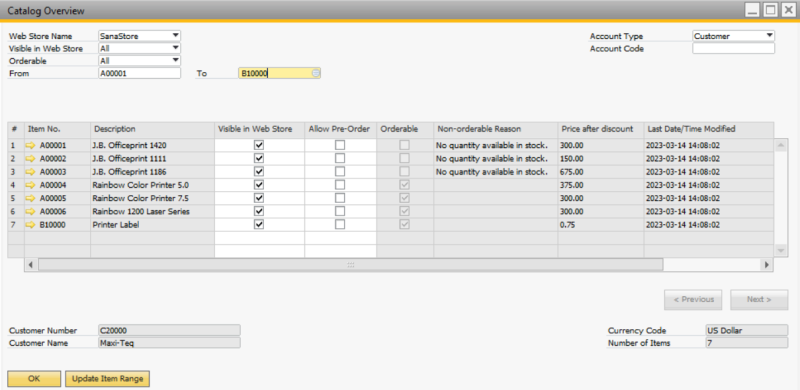
Task: Click the OK button
Action: 34,379
